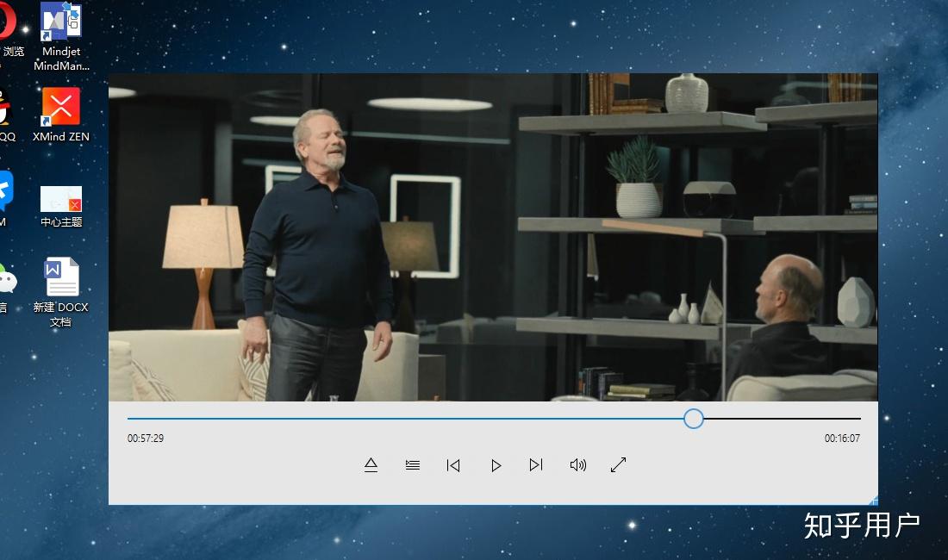The height and width of the screenshot is (560, 948).
Task: Click elapsed time 00:57:29
Action: (x=145, y=438)
